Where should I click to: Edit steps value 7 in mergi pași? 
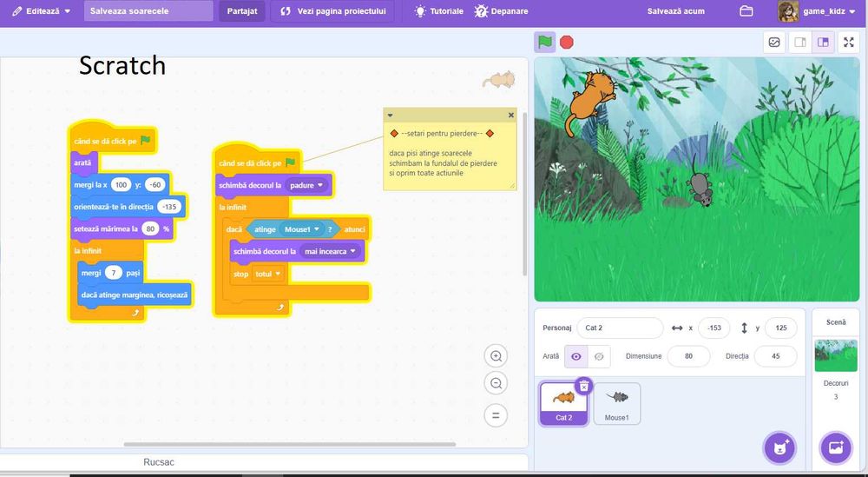click(113, 273)
